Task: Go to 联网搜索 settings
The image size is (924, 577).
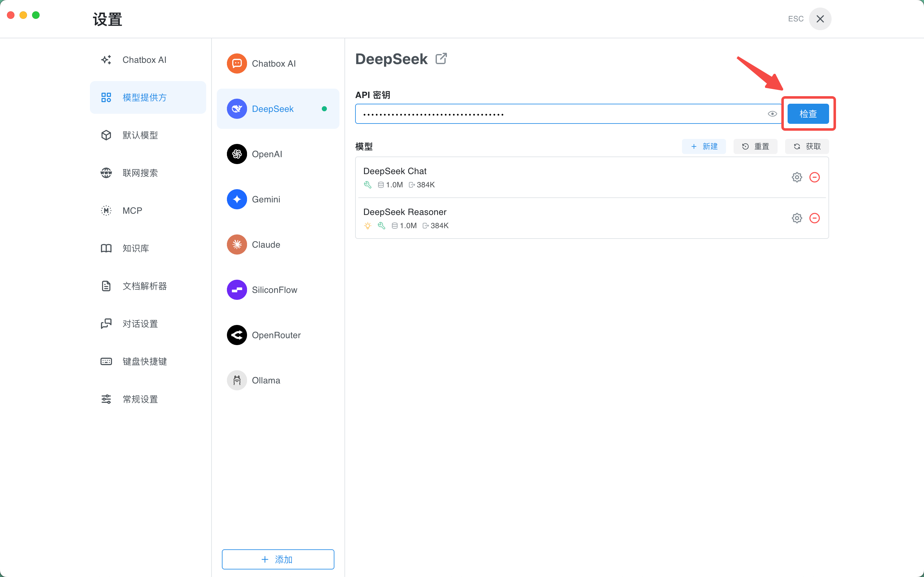Action: pos(148,173)
